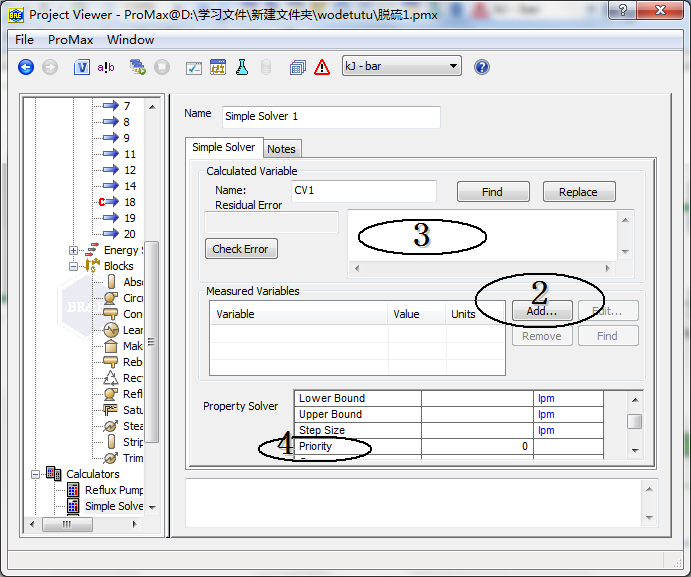691x577 pixels.
Task: Click the tree panel horizontal scrollbar thumb
Action: pos(67,525)
